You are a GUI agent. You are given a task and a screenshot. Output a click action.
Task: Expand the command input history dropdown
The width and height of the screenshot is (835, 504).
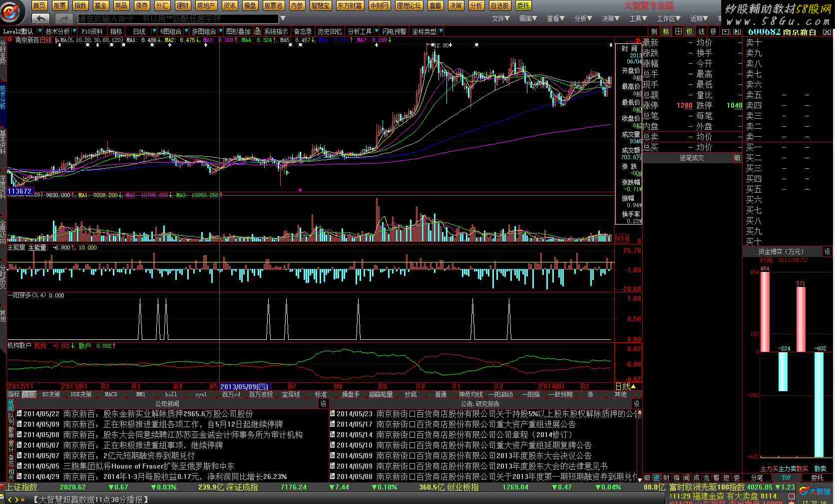point(283,18)
